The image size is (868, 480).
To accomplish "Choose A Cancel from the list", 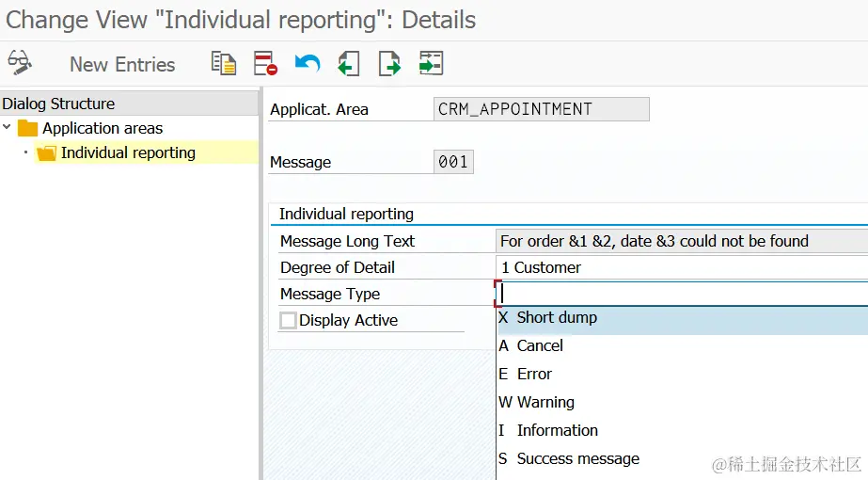I will pos(683,345).
